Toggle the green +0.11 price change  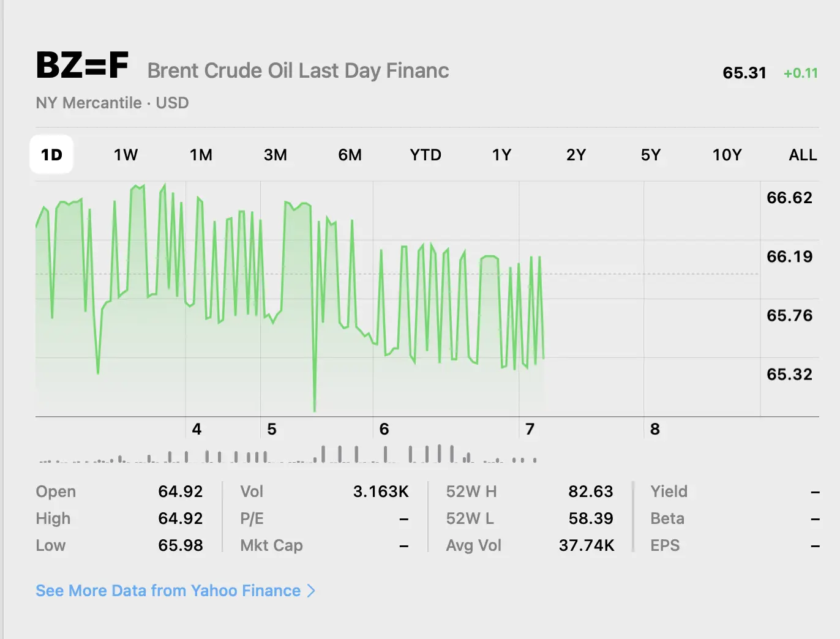coord(800,73)
